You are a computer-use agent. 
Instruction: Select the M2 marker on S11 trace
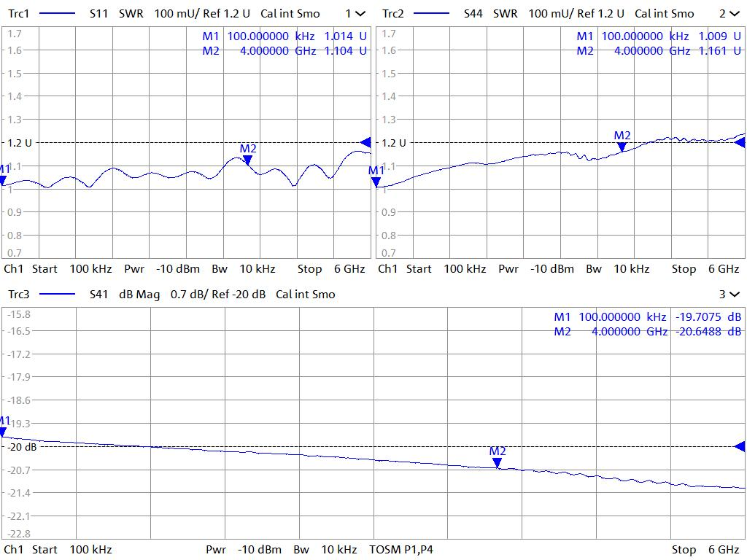[247, 160]
